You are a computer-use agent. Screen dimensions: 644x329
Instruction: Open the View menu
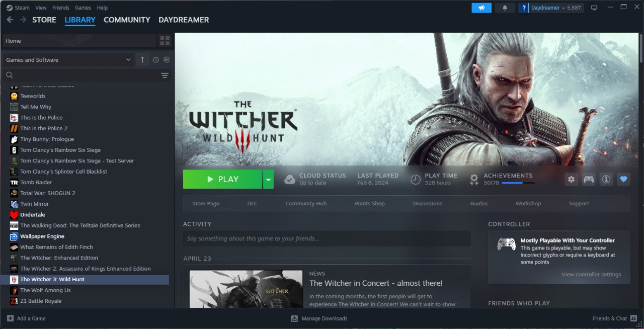pyautogui.click(x=41, y=8)
